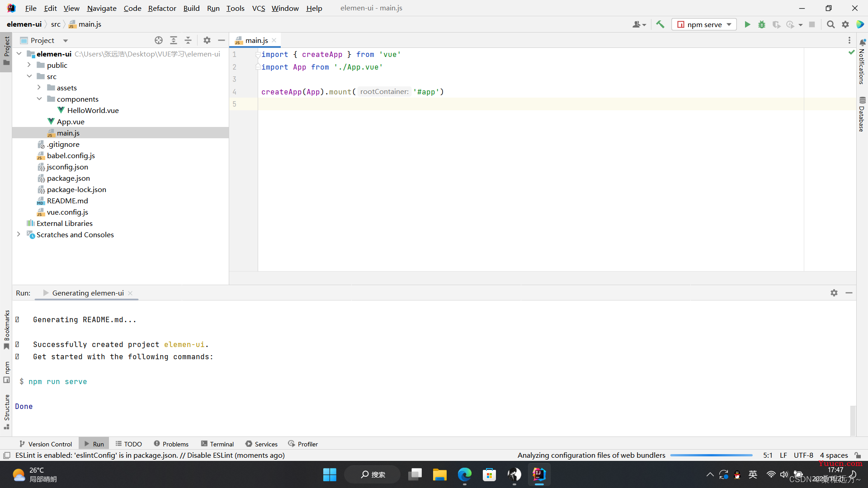The height and width of the screenshot is (488, 868).
Task: Click the Run with Coverage icon
Action: click(776, 24)
